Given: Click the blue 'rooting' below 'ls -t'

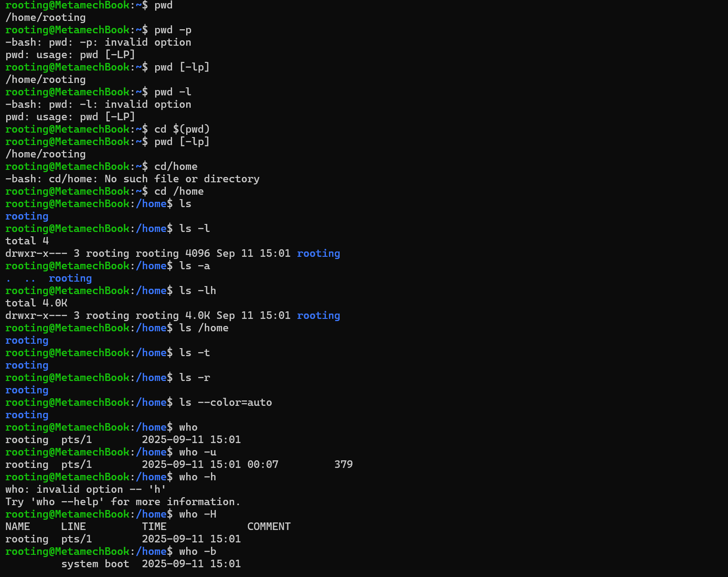Looking at the screenshot, I should coord(27,365).
